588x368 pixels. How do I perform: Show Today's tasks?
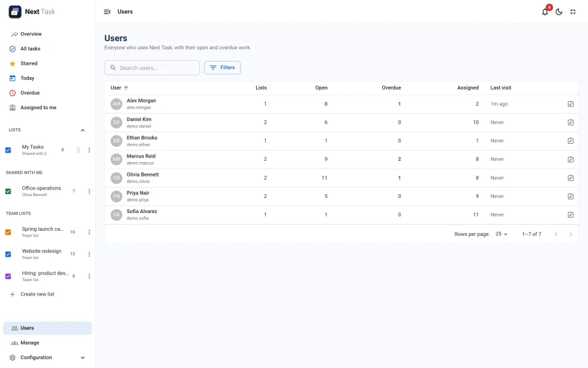(47, 78)
